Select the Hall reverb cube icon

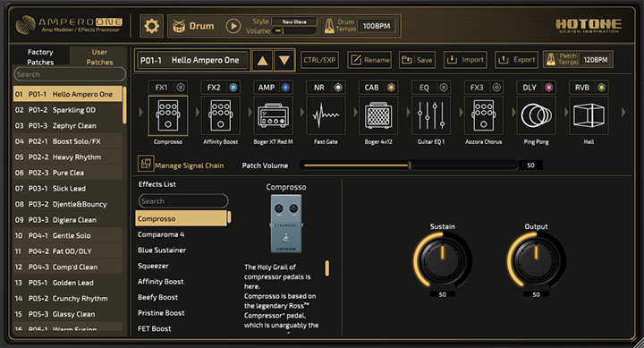589,115
